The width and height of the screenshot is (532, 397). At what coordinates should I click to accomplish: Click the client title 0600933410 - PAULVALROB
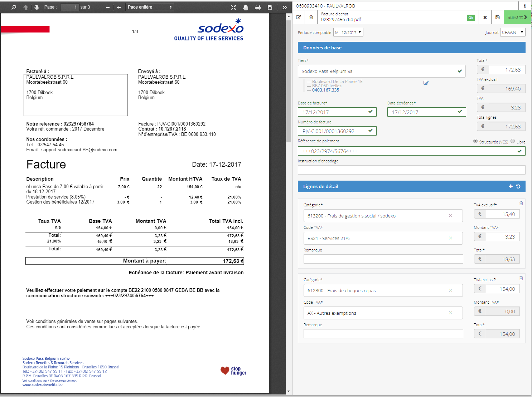coord(325,6)
